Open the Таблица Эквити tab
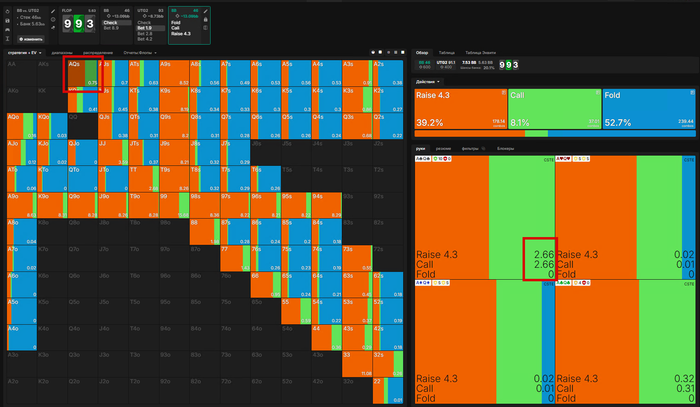The height and width of the screenshot is (407, 700). 480,53
